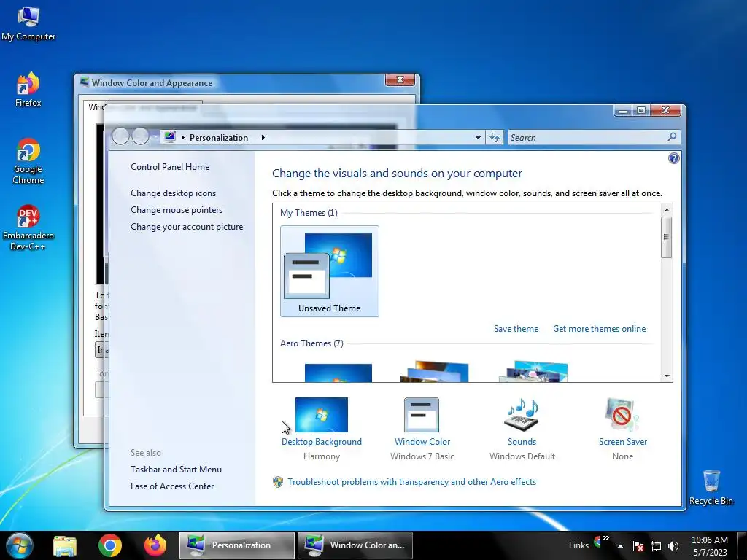Expand the address bar history dropdown
The height and width of the screenshot is (560, 747).
click(x=478, y=138)
